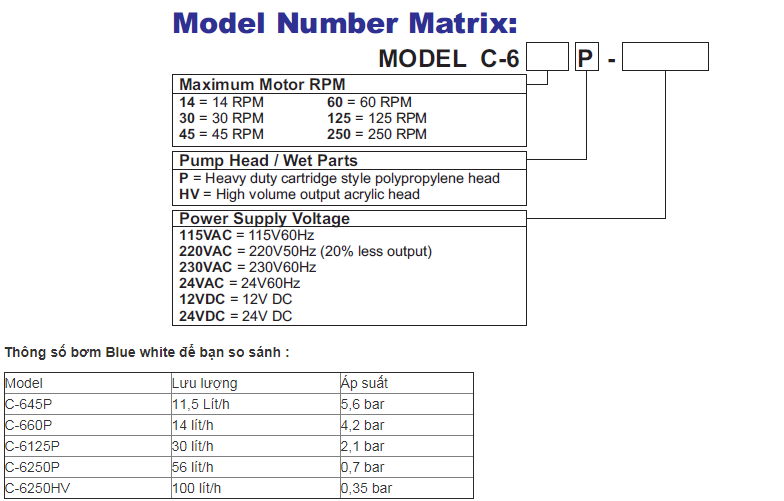Click the '0,7 bar' pressure cell
Viewport: 784px width, 501px height.
coord(406,467)
